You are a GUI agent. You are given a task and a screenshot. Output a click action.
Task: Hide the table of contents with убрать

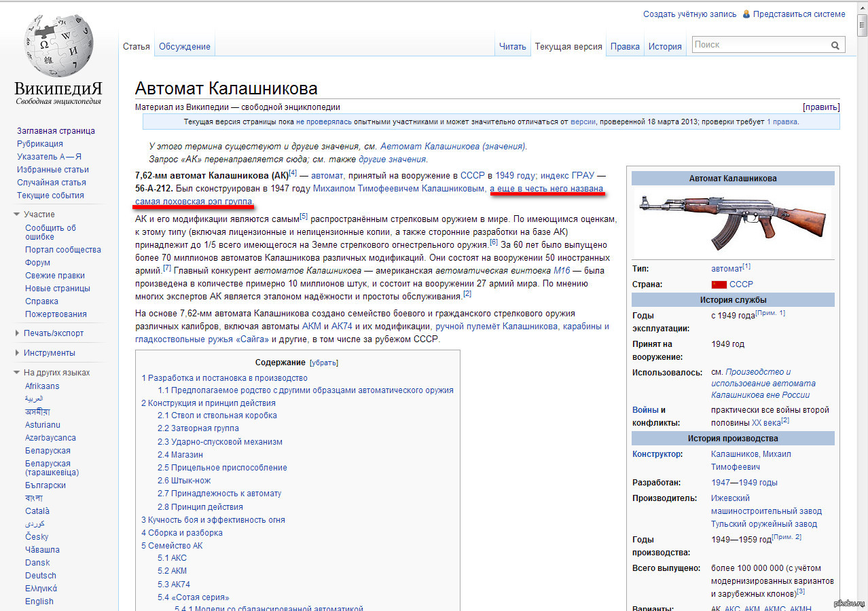pyautogui.click(x=323, y=363)
